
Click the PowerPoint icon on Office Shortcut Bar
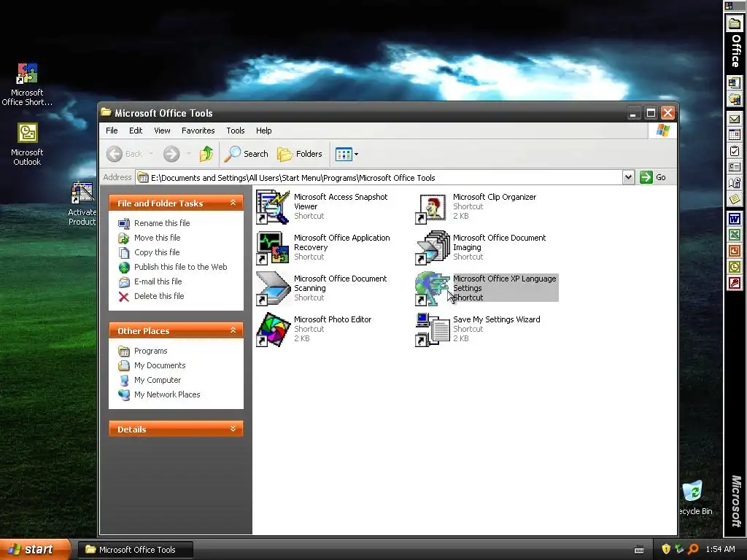[x=734, y=251]
